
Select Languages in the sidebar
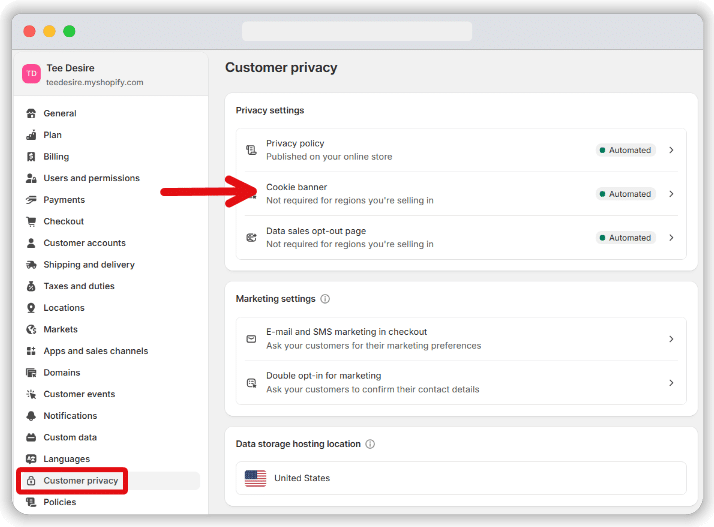pyautogui.click(x=66, y=459)
